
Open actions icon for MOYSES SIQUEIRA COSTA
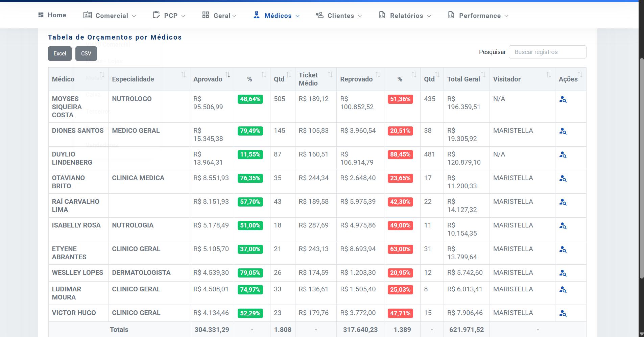pos(563,99)
